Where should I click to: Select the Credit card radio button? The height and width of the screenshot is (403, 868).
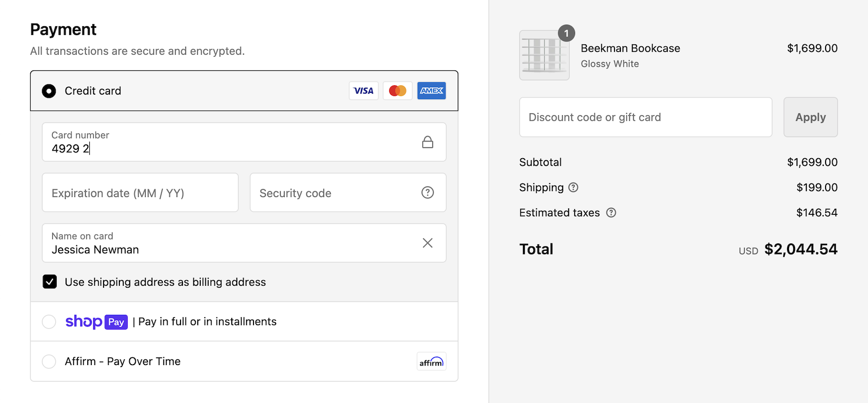point(49,91)
